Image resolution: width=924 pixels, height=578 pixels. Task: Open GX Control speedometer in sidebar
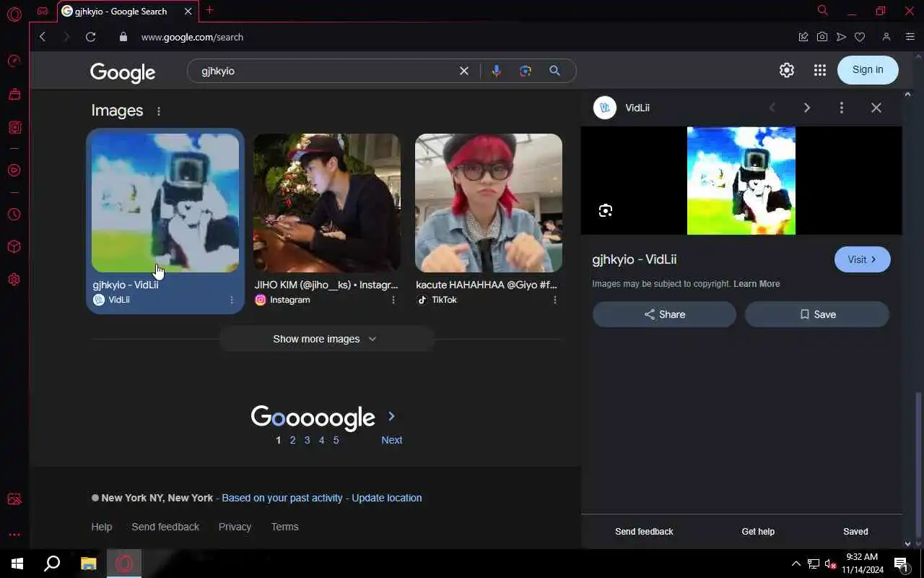coord(14,61)
